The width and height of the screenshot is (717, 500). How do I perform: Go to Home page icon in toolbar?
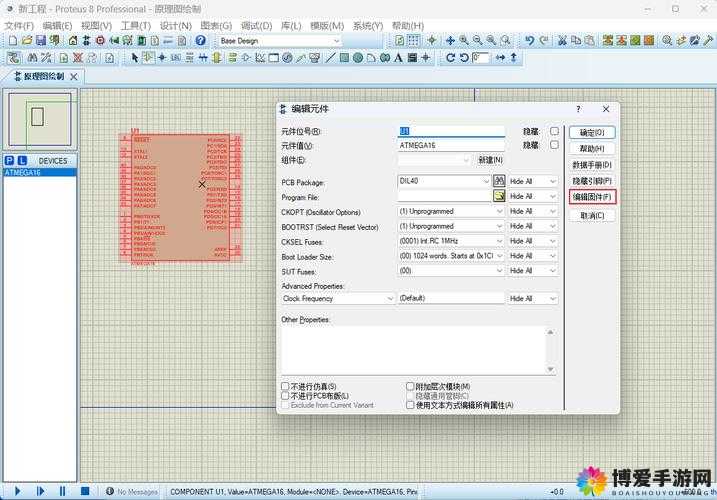click(73, 41)
